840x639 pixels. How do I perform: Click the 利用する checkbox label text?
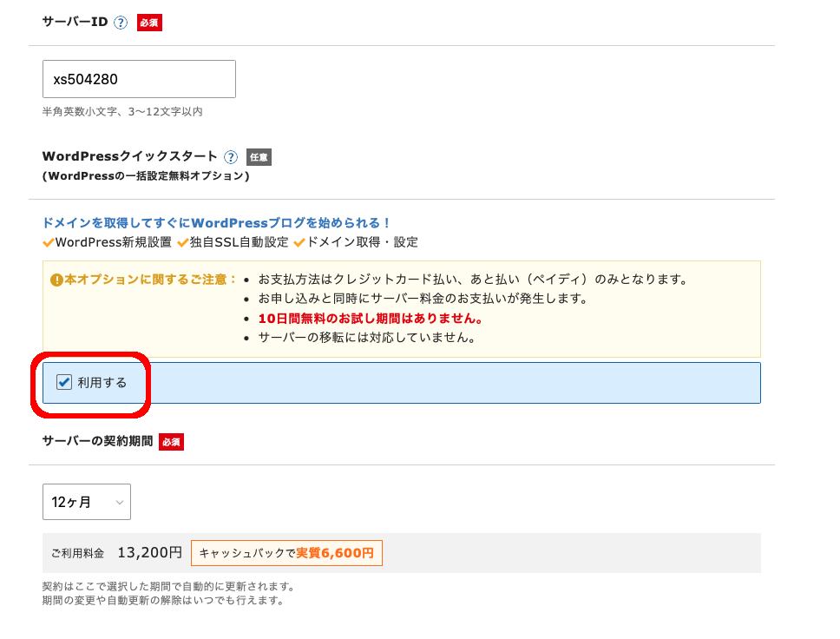pos(102,383)
